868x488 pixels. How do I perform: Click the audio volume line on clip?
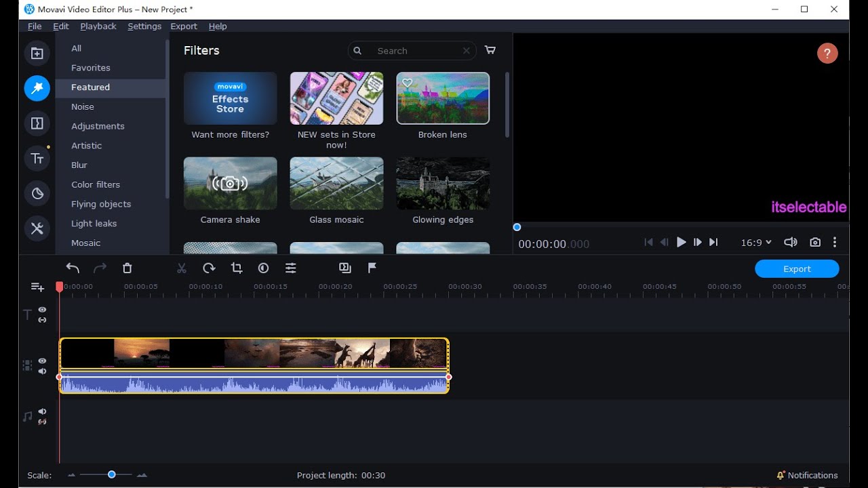coord(254,377)
